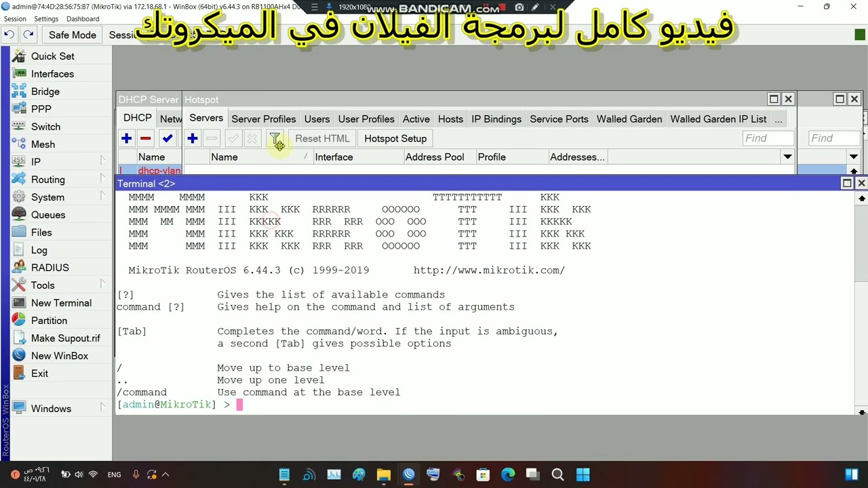This screenshot has height=488, width=868.
Task: Expand system tray hidden icons
Action: tap(165, 474)
